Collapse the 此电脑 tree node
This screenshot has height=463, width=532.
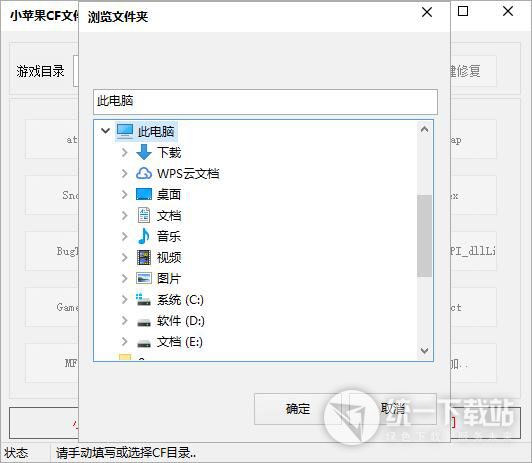106,131
